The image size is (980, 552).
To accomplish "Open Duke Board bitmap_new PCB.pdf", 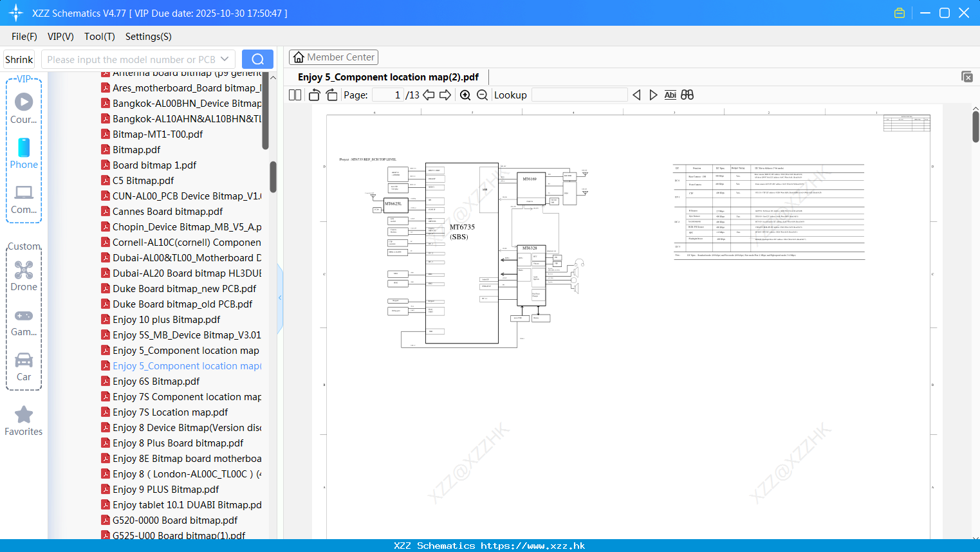I will point(178,288).
